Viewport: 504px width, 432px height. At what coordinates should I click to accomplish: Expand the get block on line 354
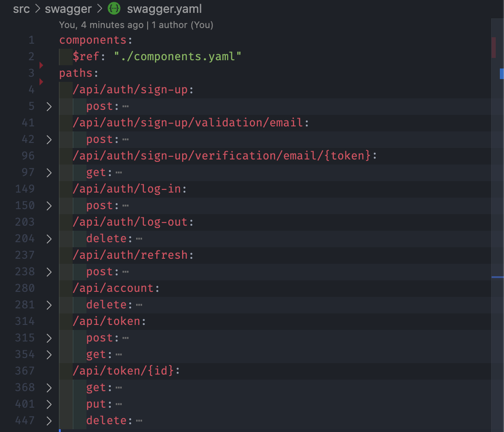pyautogui.click(x=49, y=355)
